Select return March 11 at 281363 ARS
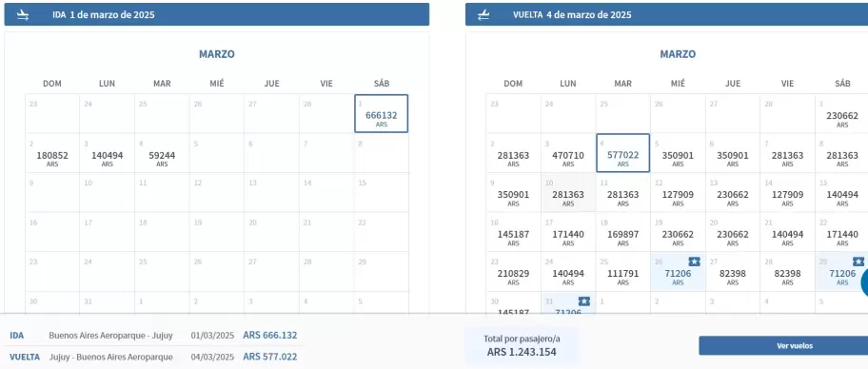Screen dimensions: 868x369 point(622,192)
